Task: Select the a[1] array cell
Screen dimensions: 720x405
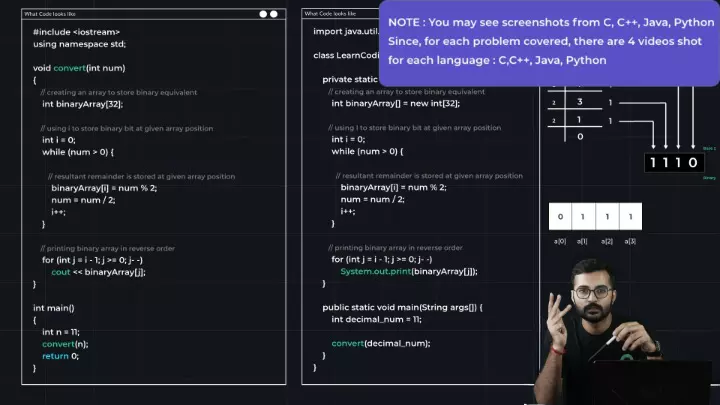Action: [583, 217]
